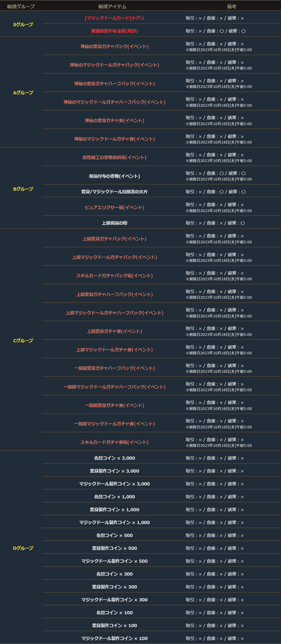The image size is (281, 644).
Task: Click the 報酬アイテム column header
Action: point(112,6)
